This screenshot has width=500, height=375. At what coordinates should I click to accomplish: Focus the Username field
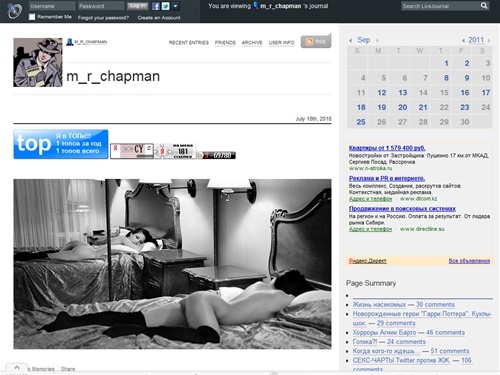[52, 6]
